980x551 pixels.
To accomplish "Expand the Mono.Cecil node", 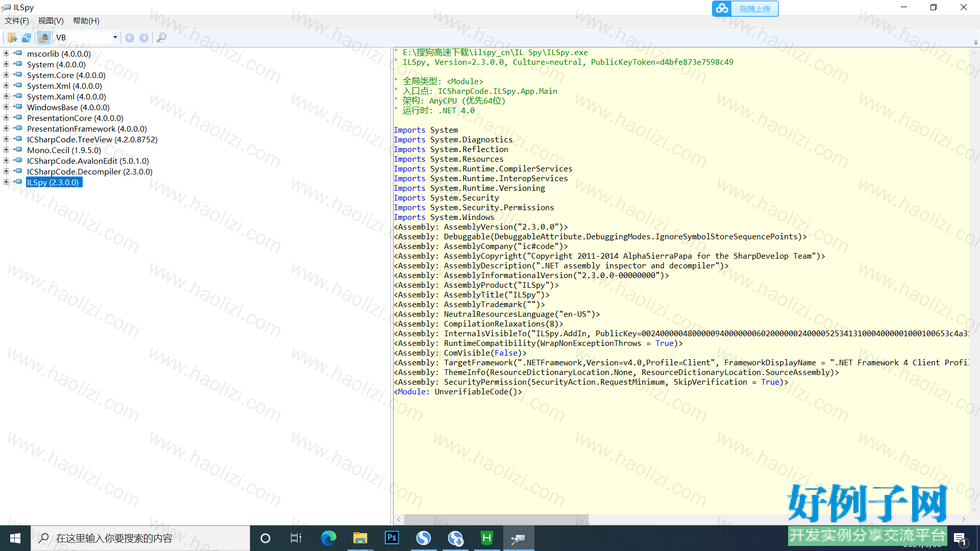I will point(6,149).
